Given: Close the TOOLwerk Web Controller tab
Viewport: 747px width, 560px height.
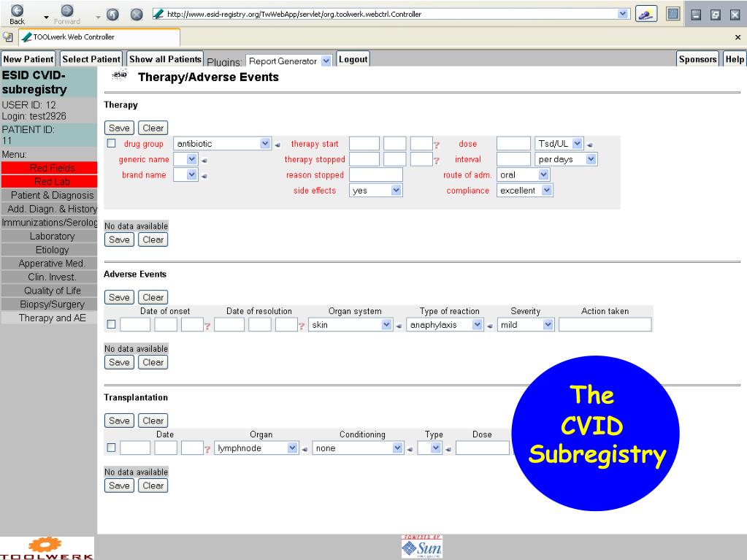Looking at the screenshot, I should click(738, 37).
